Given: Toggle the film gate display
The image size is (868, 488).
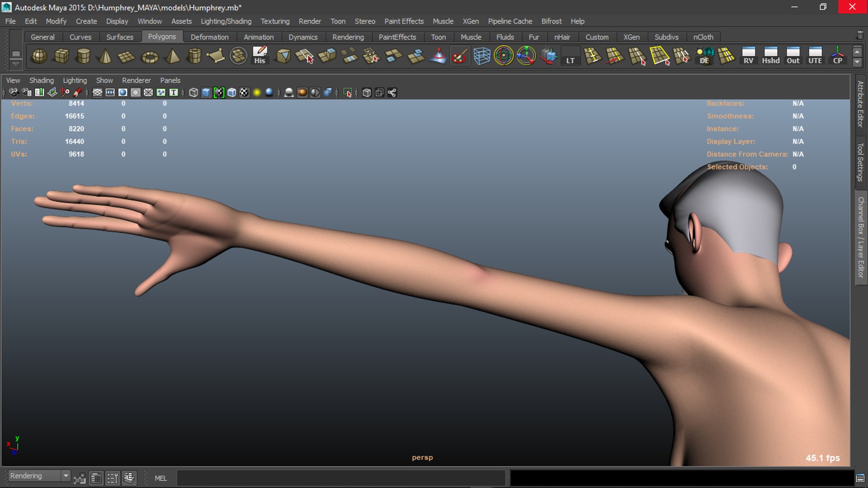Looking at the screenshot, I should [110, 93].
